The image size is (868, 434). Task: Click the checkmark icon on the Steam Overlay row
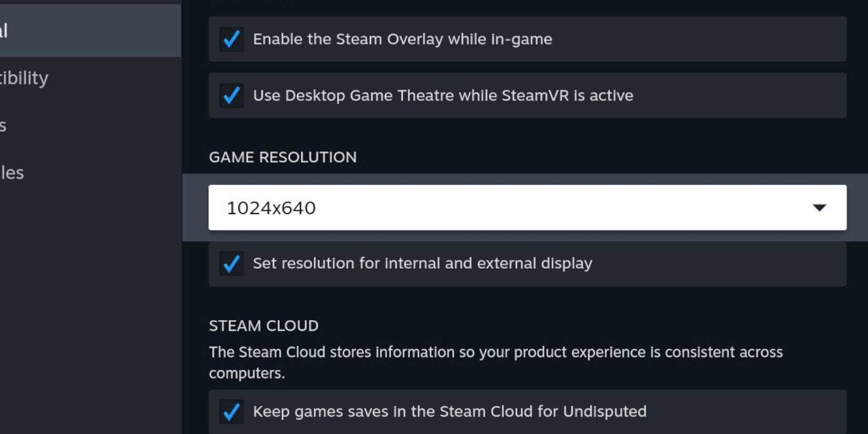pos(231,39)
